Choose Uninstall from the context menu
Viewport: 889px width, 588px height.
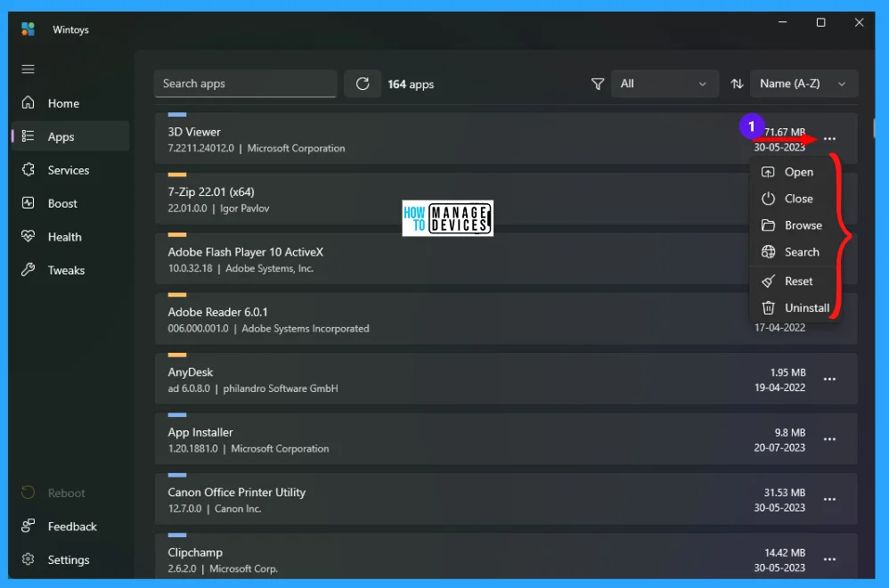tap(795, 308)
